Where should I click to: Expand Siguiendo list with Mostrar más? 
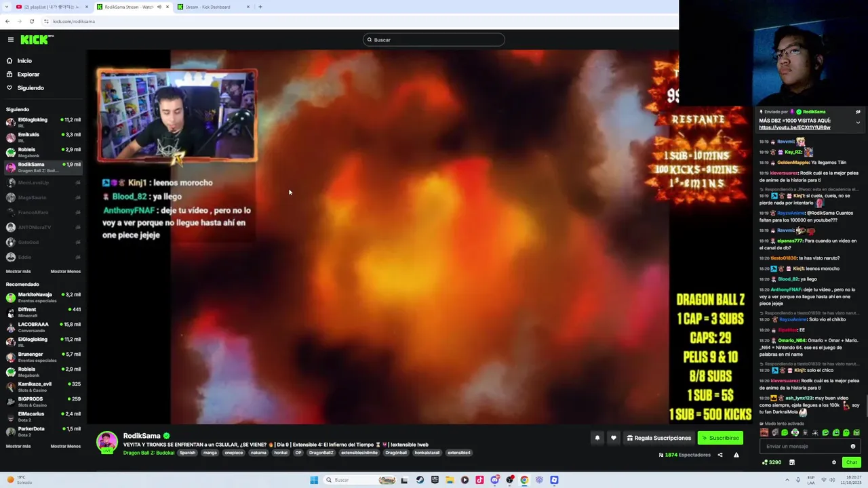18,271
